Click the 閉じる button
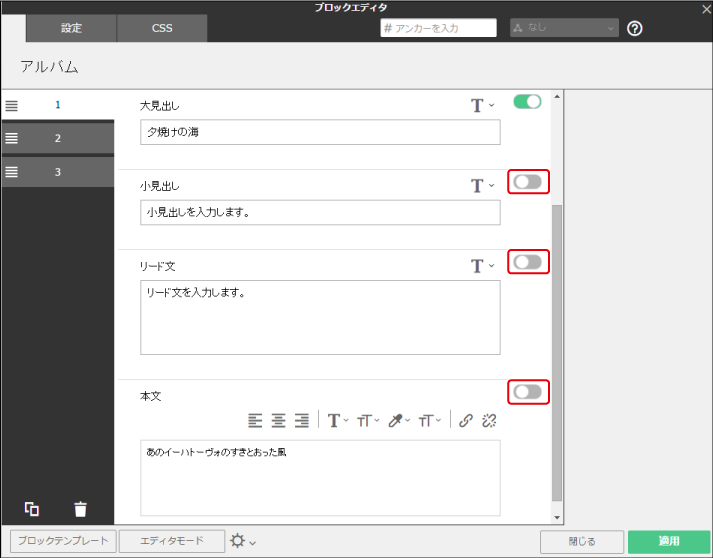Screen dimensions: 713x558 (582, 542)
